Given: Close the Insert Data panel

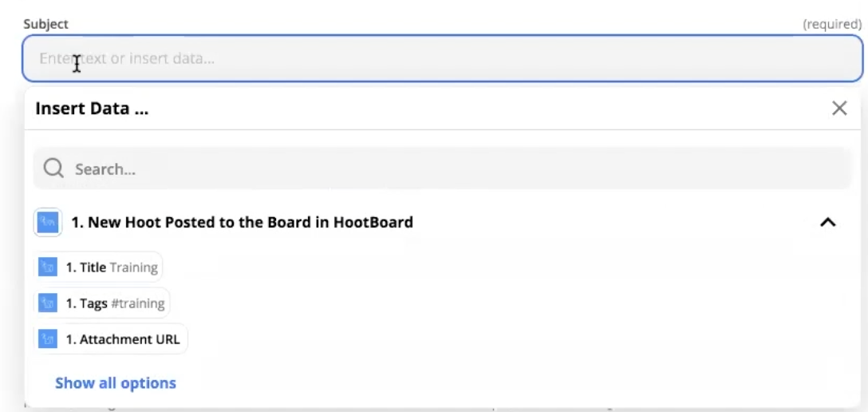Looking at the screenshot, I should pos(839,109).
